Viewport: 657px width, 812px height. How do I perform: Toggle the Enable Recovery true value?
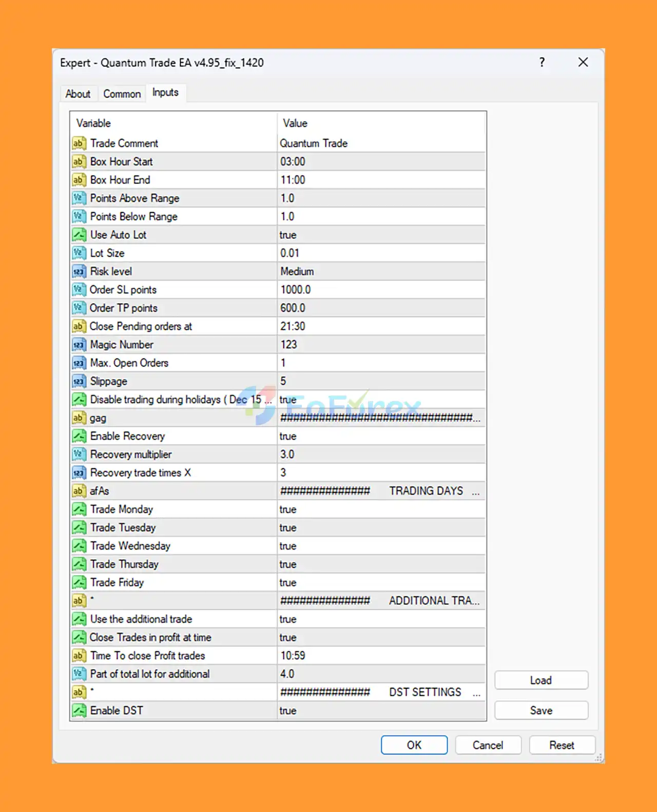coord(381,436)
